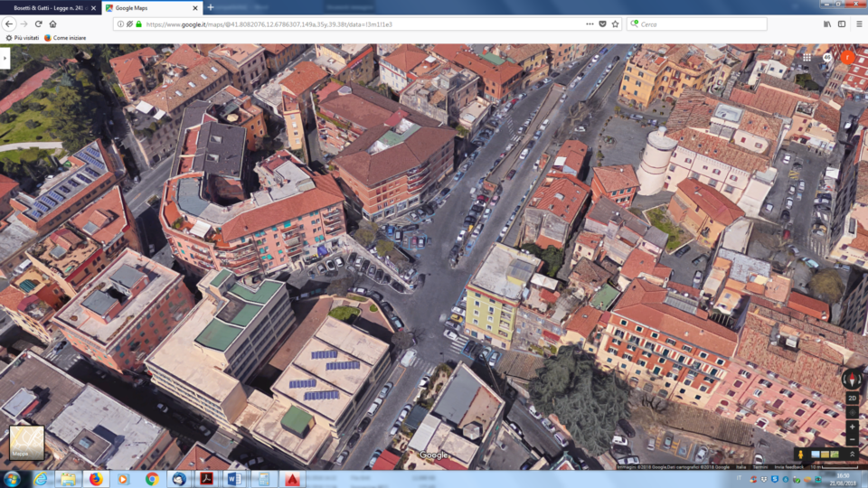This screenshot has width=868, height=488.
Task: Expand the collapsed side panel arrow
Action: pyautogui.click(x=5, y=58)
